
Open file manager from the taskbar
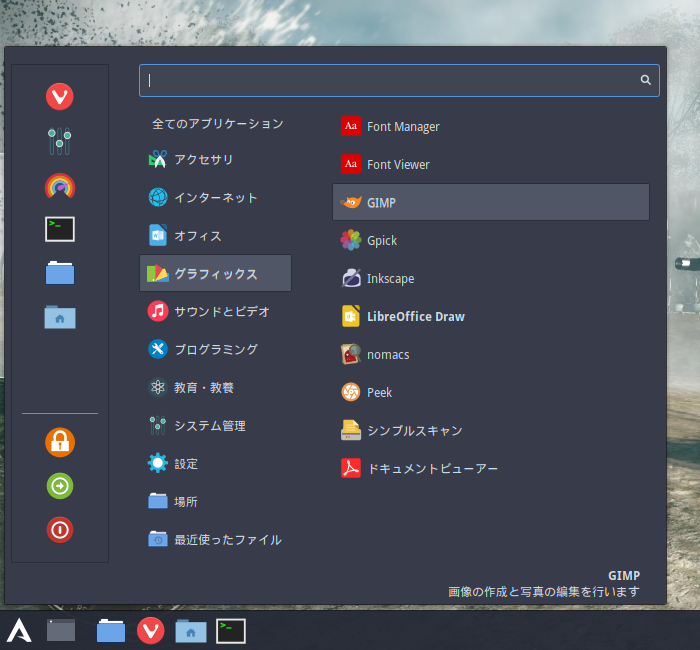[111, 630]
